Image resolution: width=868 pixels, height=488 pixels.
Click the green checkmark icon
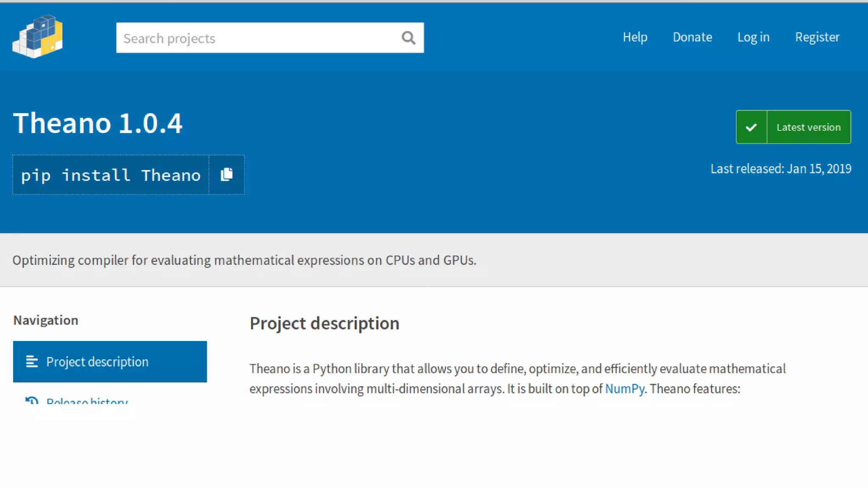[751, 127]
